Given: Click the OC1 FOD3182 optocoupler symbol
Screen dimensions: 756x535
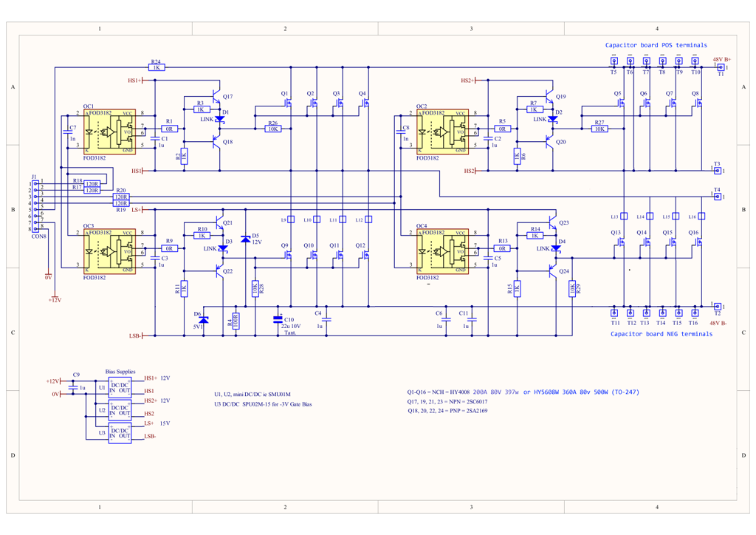Looking at the screenshot, I should pyautogui.click(x=111, y=131).
